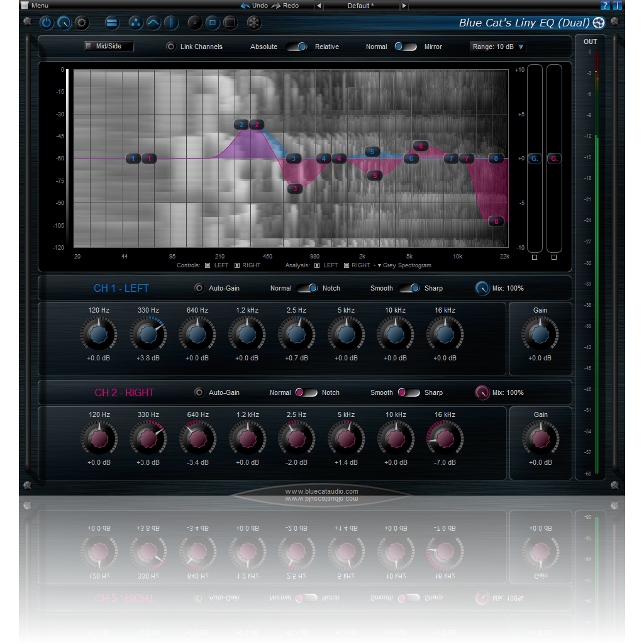Toggle Smooth/Sharp for CH 2 - RIGHT
Screen dimensions: 644x644
[409, 392]
